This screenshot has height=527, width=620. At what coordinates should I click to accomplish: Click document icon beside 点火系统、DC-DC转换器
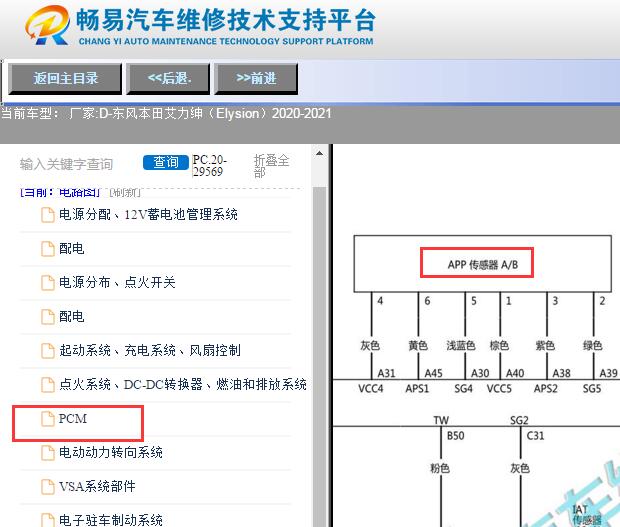click(48, 385)
